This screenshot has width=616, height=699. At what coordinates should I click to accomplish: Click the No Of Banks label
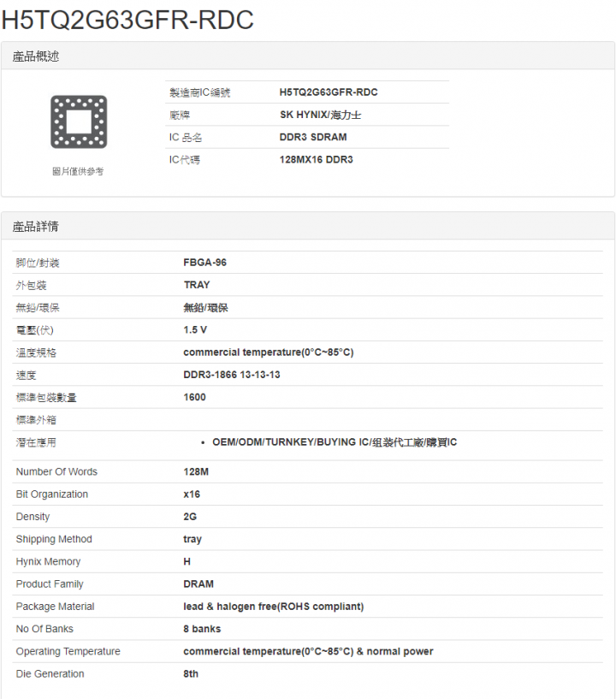44,629
